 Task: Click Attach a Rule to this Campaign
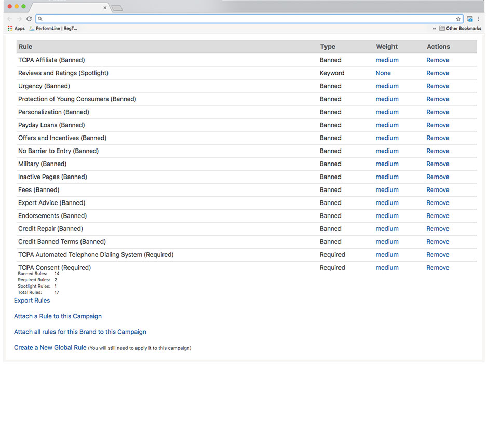pyautogui.click(x=58, y=316)
